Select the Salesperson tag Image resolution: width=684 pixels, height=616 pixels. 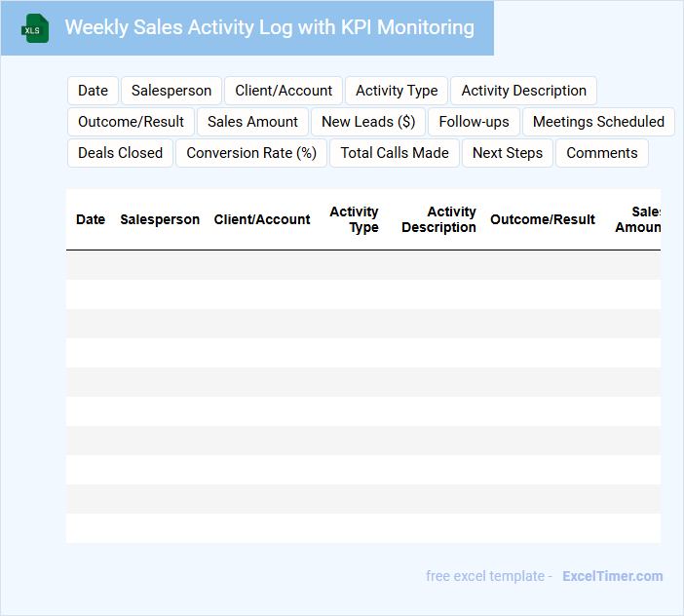tap(171, 91)
